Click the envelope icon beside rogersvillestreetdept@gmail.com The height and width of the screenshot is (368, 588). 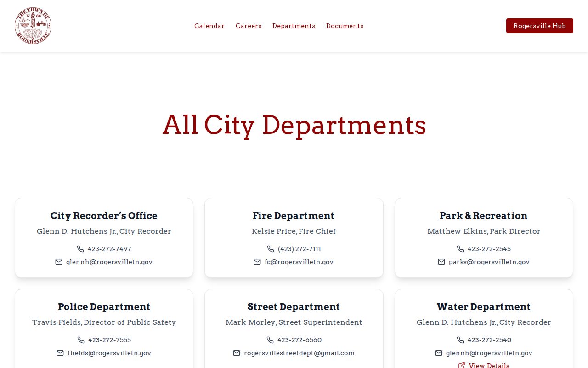click(x=237, y=353)
